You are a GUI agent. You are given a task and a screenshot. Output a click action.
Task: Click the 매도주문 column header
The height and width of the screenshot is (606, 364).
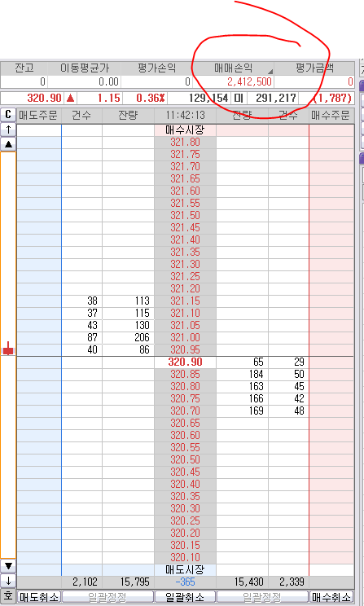tap(39, 115)
